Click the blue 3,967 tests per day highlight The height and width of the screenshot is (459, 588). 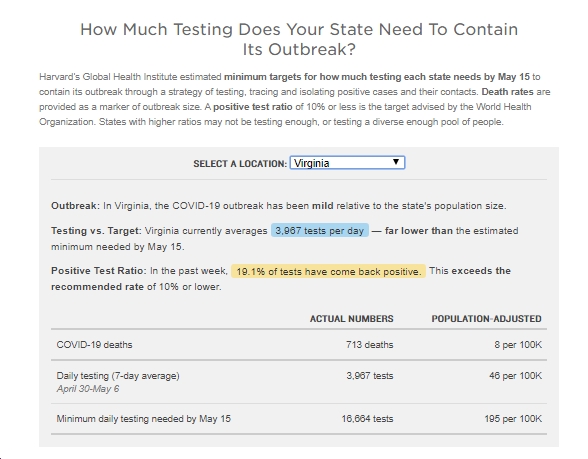320,231
